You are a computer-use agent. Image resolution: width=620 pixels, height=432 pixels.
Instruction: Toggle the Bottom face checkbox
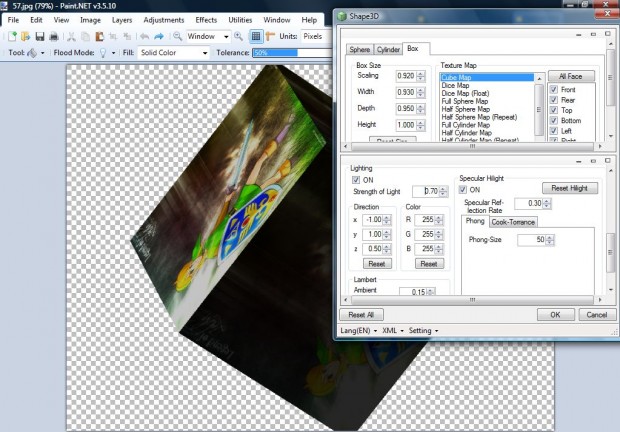554,121
